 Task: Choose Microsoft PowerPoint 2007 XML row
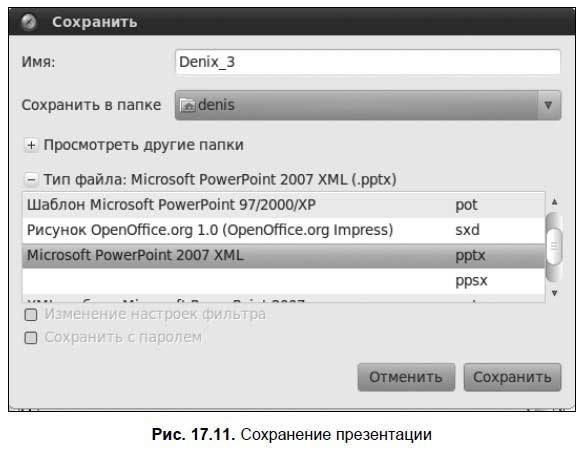[284, 255]
